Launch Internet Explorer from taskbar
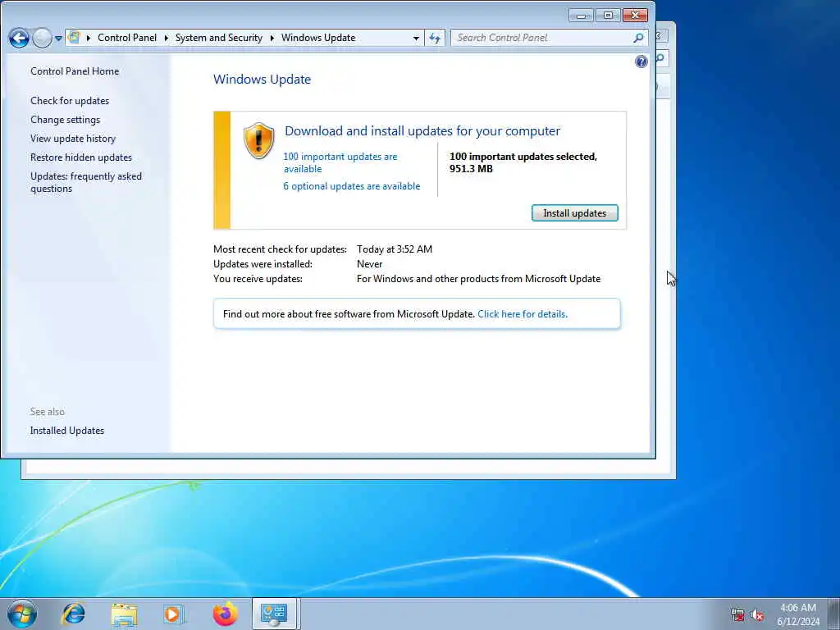Image resolution: width=840 pixels, height=630 pixels. coord(73,614)
